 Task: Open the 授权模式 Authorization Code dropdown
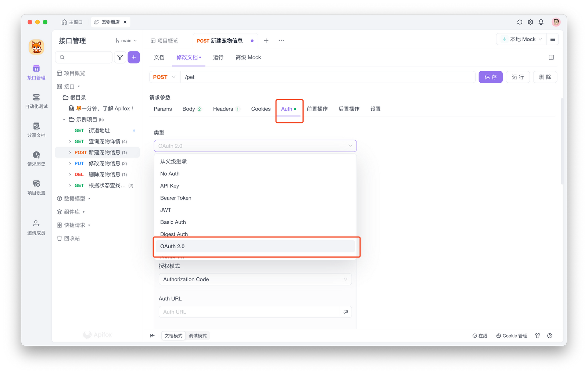pos(255,280)
